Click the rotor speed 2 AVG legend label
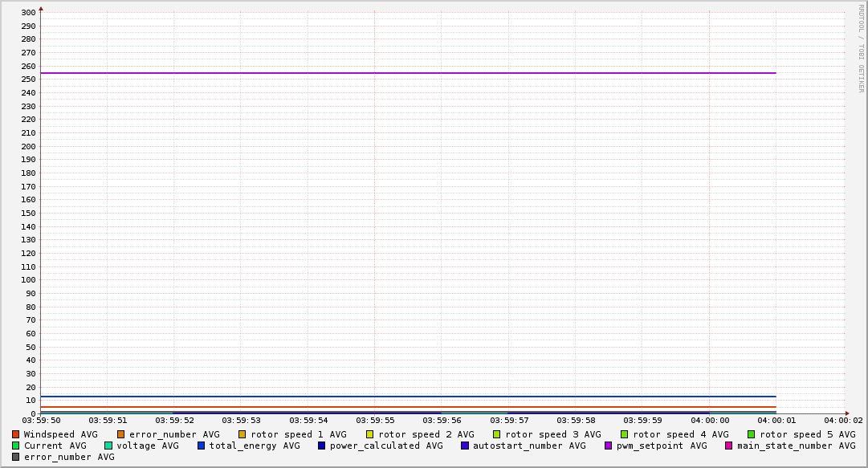Image resolution: width=868 pixels, height=468 pixels. tap(426, 434)
